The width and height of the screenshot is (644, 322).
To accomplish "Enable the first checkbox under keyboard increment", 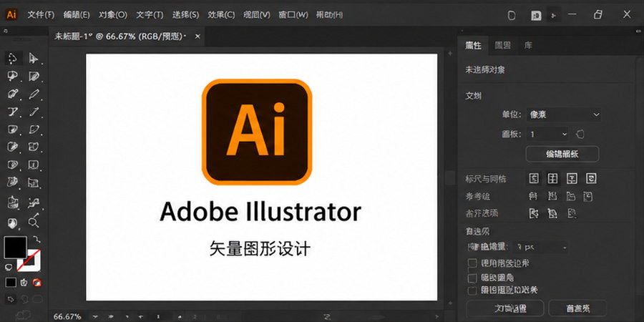I will [472, 263].
